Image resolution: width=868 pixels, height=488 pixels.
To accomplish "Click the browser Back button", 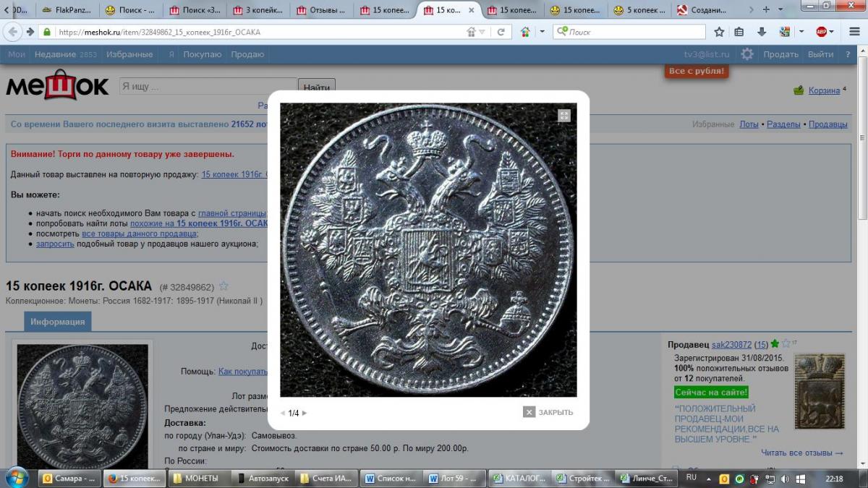I will (13, 32).
